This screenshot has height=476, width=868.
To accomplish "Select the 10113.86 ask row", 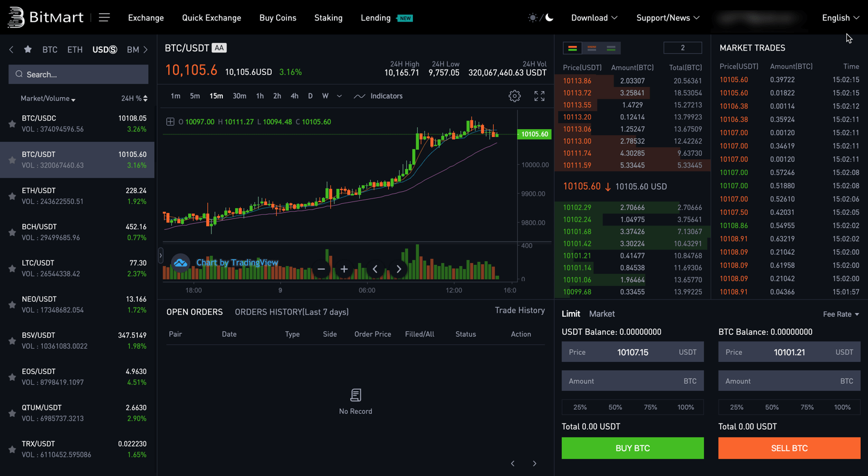I will 632,81.
